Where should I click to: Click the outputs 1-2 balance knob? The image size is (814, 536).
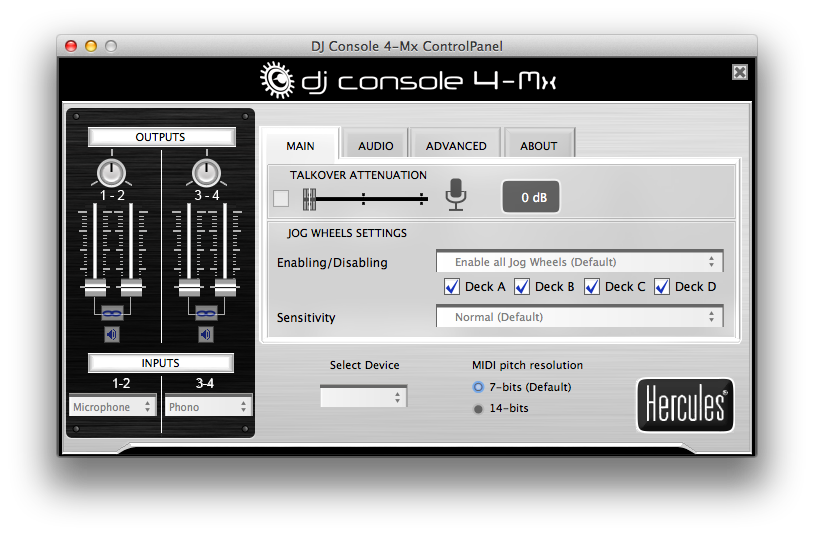tap(112, 173)
